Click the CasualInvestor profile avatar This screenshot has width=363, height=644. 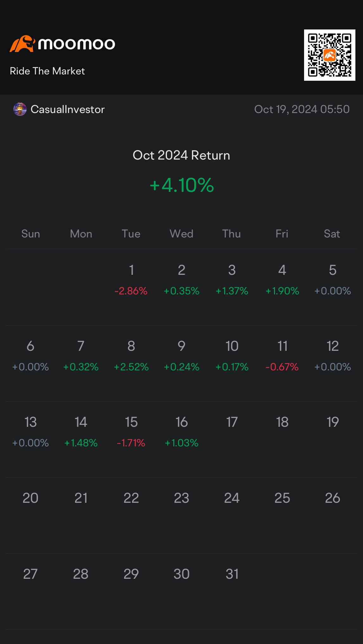point(20,109)
